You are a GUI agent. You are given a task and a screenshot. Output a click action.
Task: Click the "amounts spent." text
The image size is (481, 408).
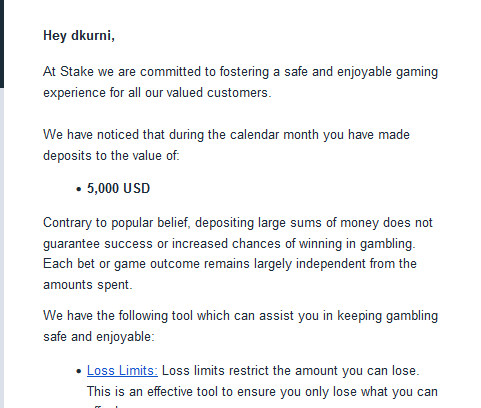coord(88,285)
